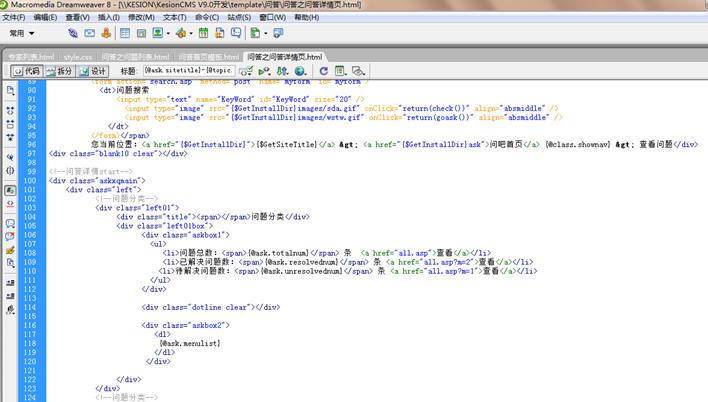The image size is (708, 402).
Task: Insert Server-Side Include icon
Action: (220, 33)
